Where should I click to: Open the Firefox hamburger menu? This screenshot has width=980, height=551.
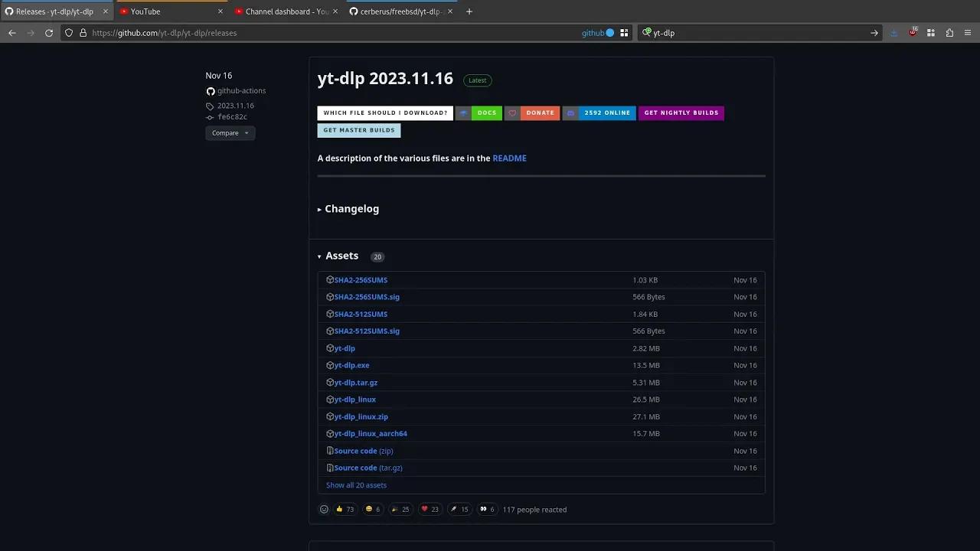point(967,33)
